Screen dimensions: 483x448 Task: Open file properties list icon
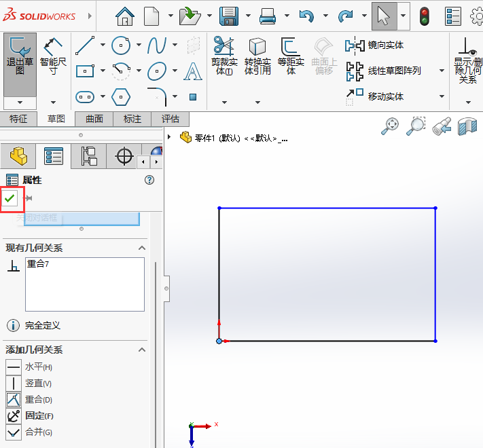pos(453,16)
